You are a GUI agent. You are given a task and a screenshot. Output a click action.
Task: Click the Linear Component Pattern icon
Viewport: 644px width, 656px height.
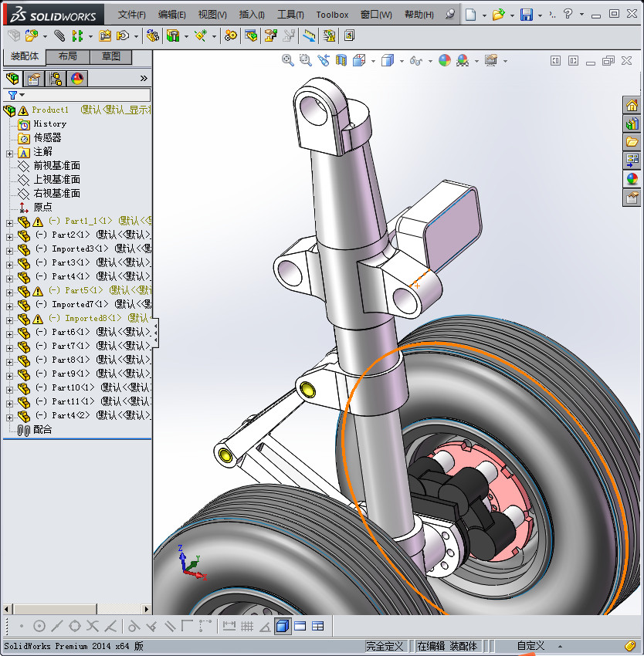click(77, 36)
